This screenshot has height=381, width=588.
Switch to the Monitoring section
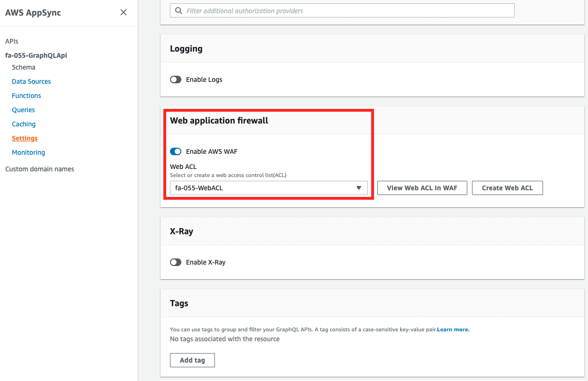(28, 152)
